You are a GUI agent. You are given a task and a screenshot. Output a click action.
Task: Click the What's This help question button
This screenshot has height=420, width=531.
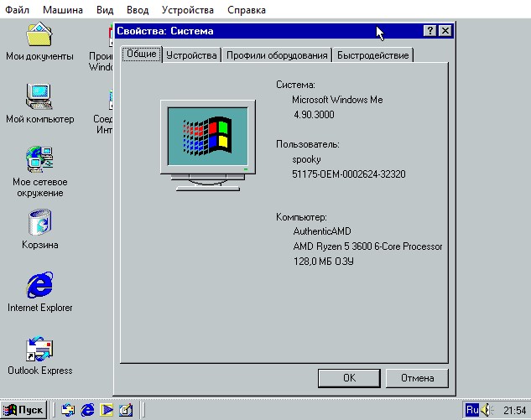429,31
